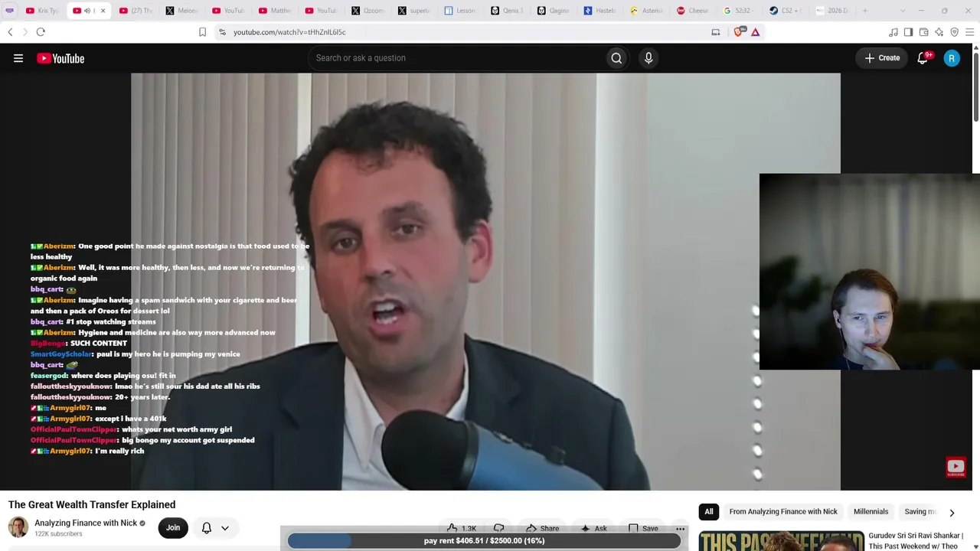Open the shield-shaped icon beside the browser menu
The width and height of the screenshot is (980, 551).
click(x=954, y=32)
